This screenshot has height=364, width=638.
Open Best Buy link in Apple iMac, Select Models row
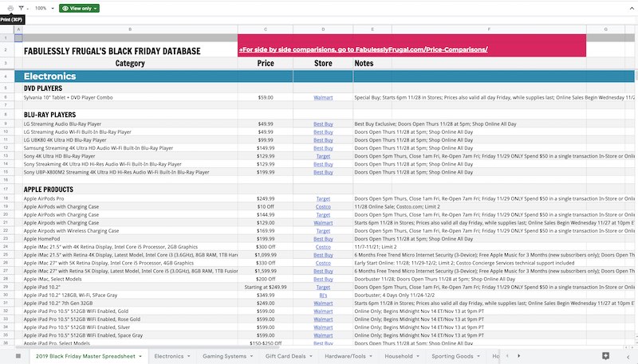(x=323, y=279)
